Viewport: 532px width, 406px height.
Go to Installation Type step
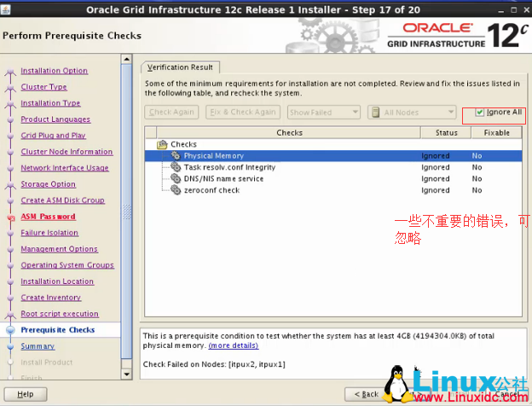coord(50,103)
